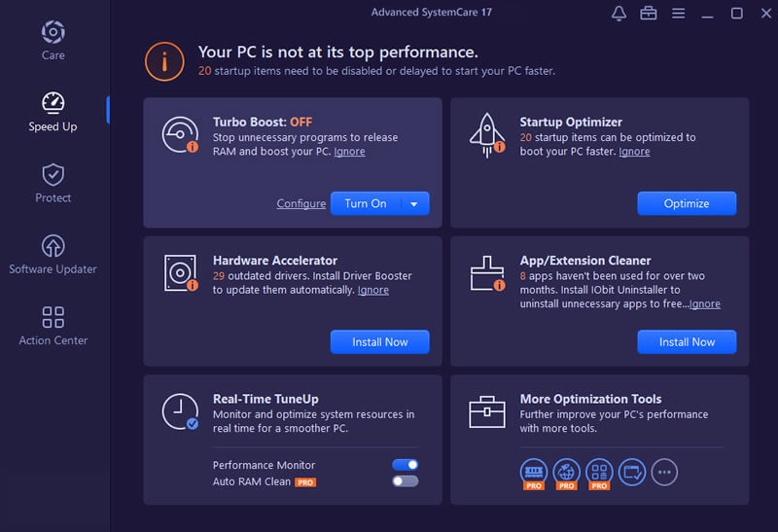
Task: Click the Performance Monitor label
Action: (264, 465)
